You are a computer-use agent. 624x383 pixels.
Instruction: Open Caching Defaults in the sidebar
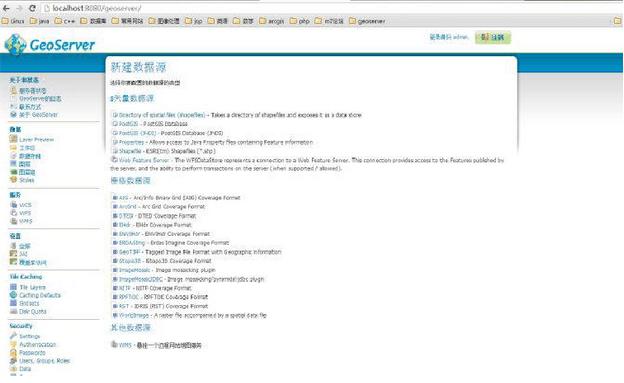click(x=40, y=295)
